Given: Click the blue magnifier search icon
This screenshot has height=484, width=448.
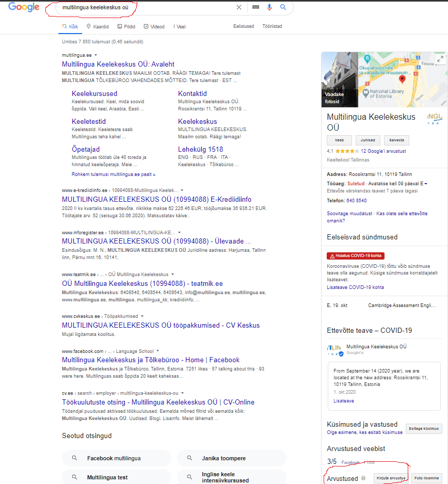Looking at the screenshot, I should (x=283, y=7).
